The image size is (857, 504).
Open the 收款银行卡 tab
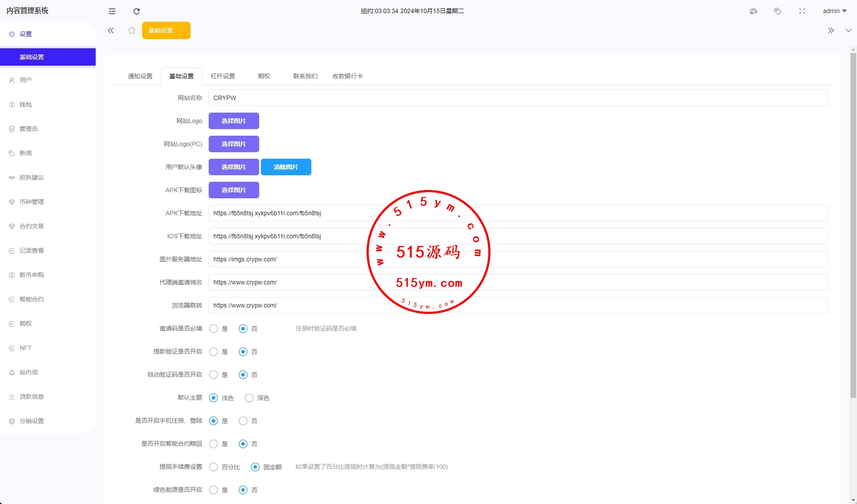point(347,76)
